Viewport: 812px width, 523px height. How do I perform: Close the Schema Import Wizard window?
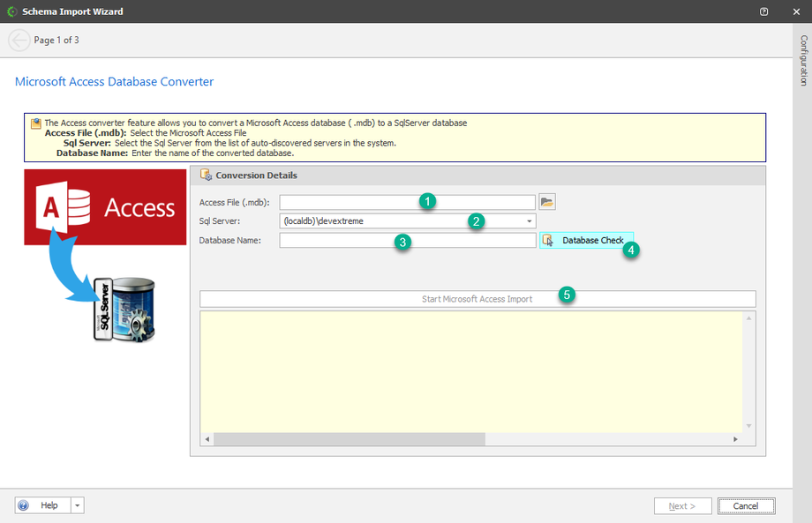point(796,11)
